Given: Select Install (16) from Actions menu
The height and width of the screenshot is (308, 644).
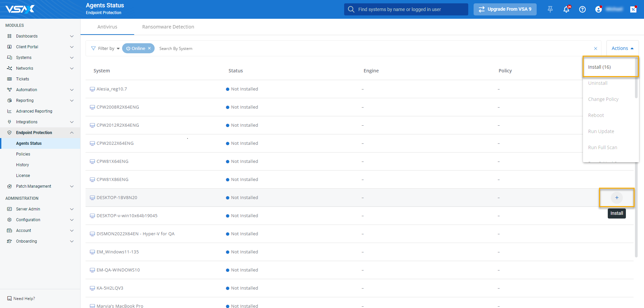Looking at the screenshot, I should pyautogui.click(x=599, y=67).
